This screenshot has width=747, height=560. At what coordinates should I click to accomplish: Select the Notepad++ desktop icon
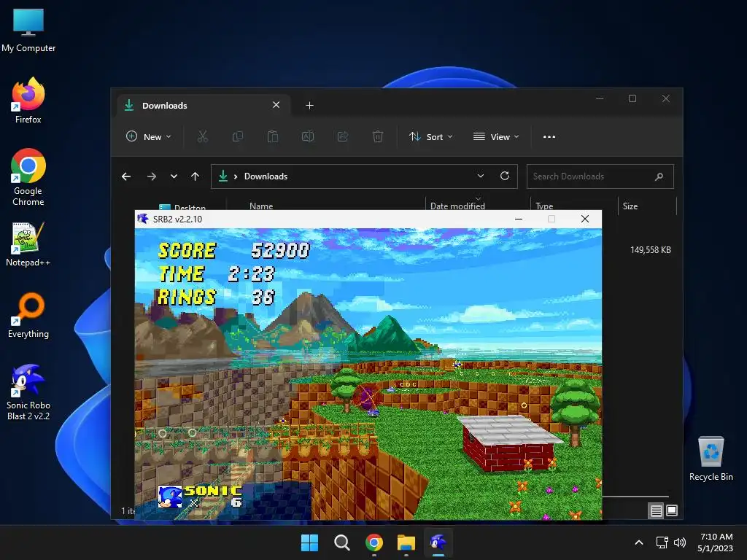point(28,244)
